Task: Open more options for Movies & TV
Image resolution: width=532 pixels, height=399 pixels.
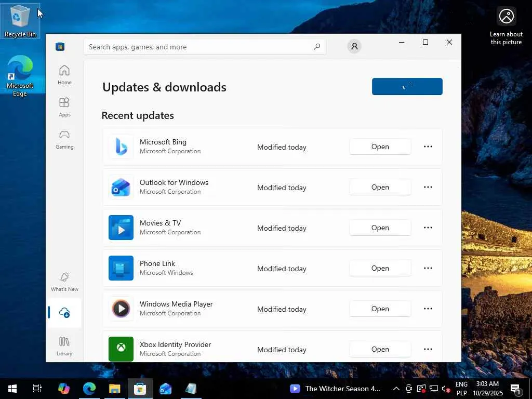Action: pos(428,228)
